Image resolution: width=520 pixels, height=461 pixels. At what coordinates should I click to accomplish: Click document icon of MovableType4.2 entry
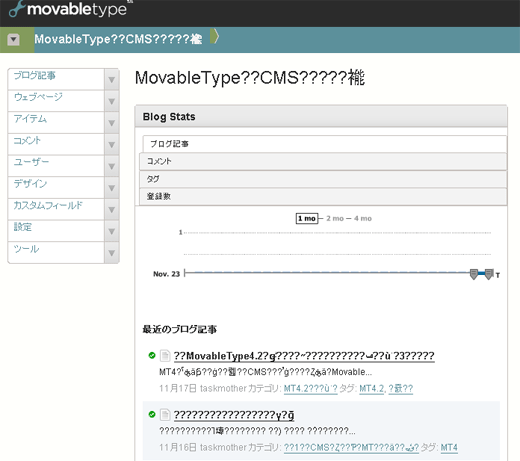(x=165, y=356)
